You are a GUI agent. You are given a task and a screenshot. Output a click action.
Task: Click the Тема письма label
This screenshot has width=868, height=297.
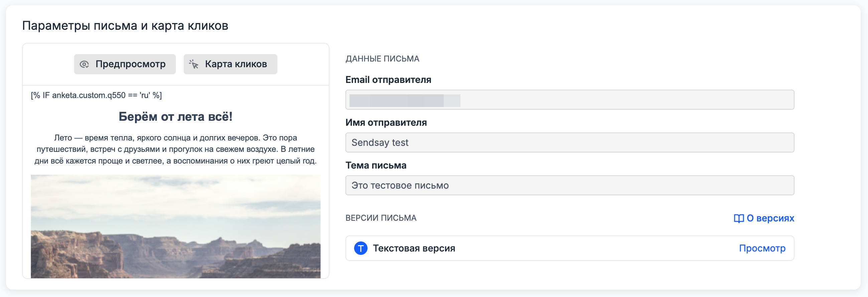(376, 165)
